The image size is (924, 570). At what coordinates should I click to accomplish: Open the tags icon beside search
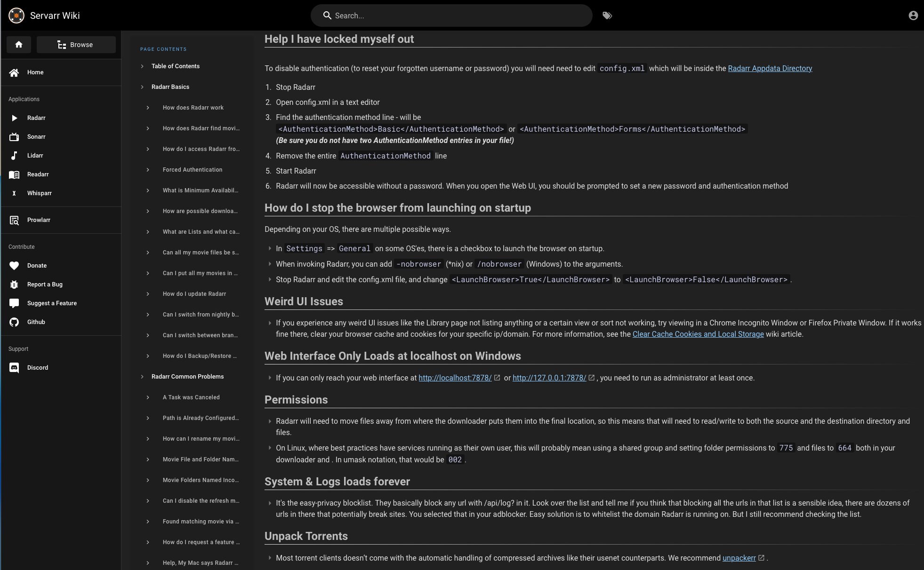607,16
